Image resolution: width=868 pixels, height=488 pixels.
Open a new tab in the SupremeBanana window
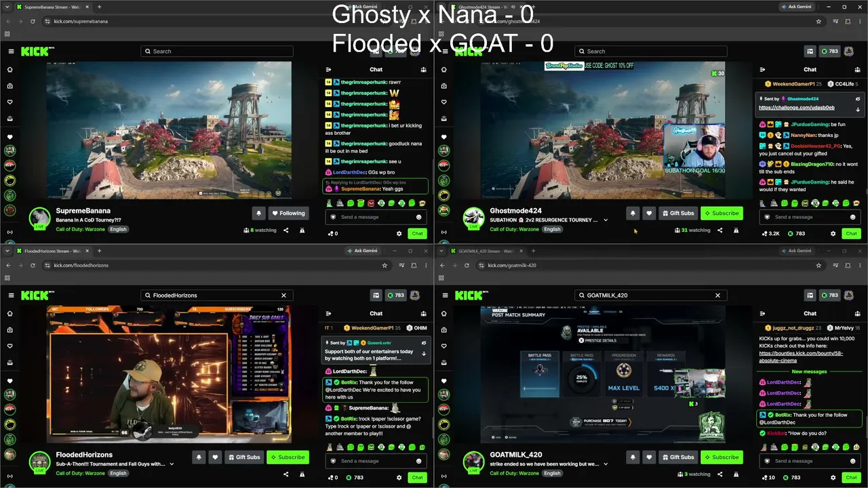(99, 7)
